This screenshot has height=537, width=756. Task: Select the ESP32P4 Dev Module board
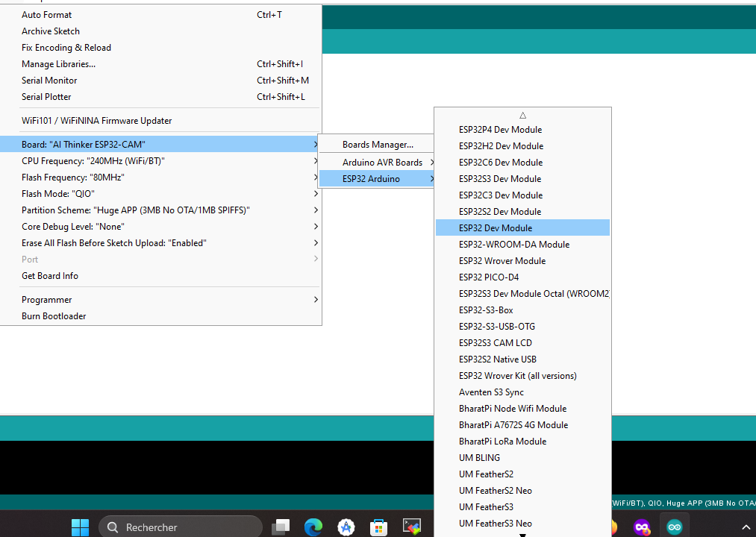[x=522, y=129]
